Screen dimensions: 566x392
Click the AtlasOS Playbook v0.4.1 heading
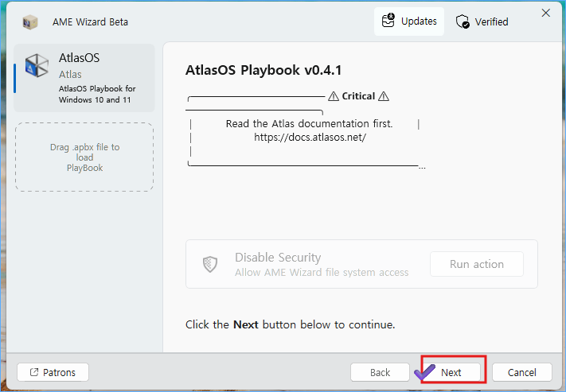[x=263, y=70]
